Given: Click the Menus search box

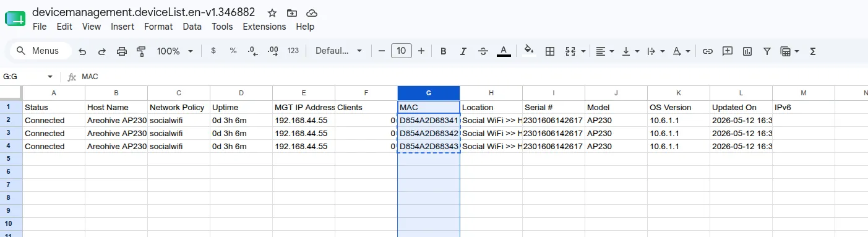Looking at the screenshot, I should click(41, 51).
